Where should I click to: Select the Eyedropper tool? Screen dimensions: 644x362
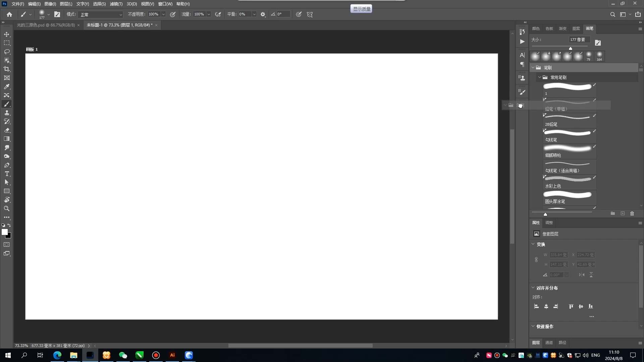click(x=7, y=86)
